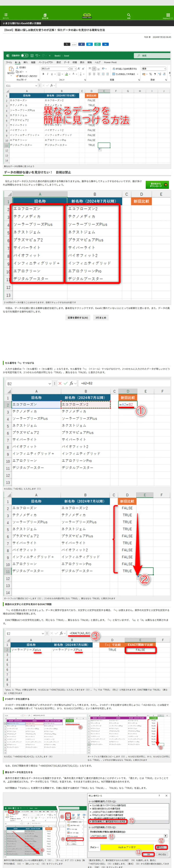The height and width of the screenshot is (868, 174).
Task: Click the heading 異なるデータを目立たせる
Action: pos(19,772)
